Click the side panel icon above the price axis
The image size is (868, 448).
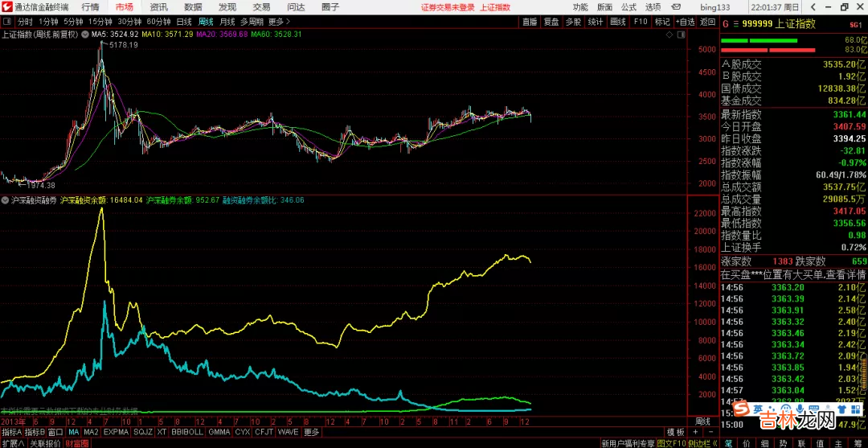pos(682,35)
